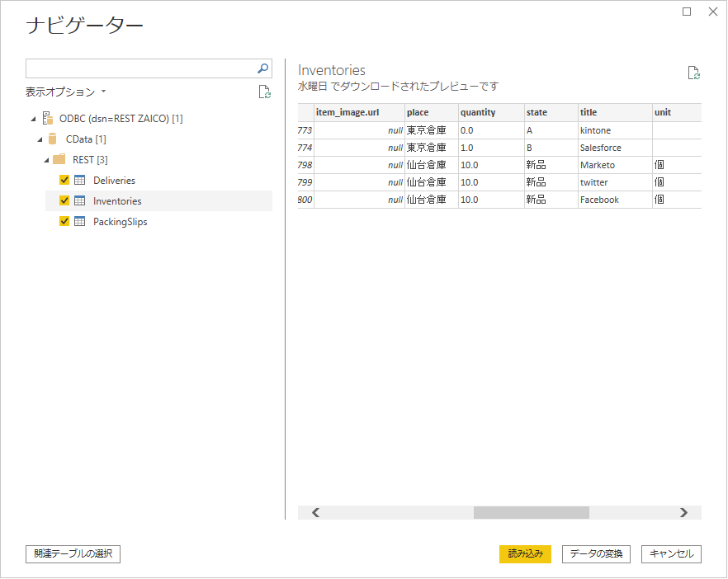Screen dimensions: 728x579
Task: Click the horizontal scrollbar right arrow
Action: click(x=683, y=512)
